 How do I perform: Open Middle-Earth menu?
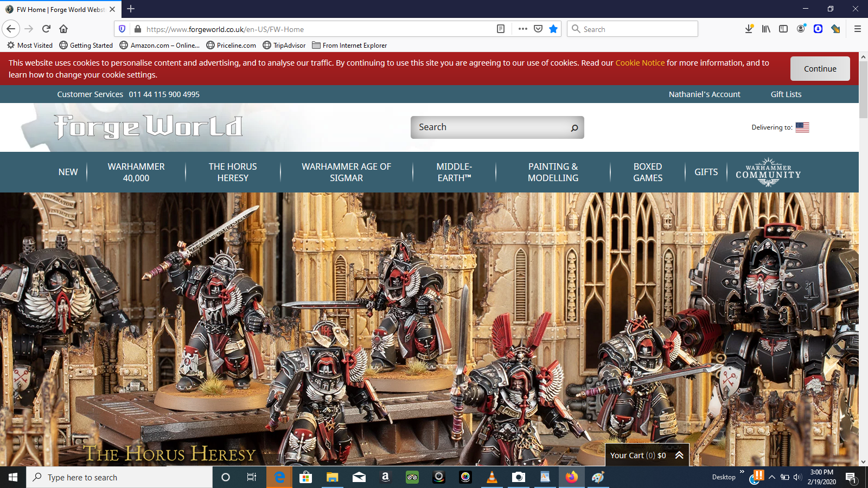coord(454,172)
